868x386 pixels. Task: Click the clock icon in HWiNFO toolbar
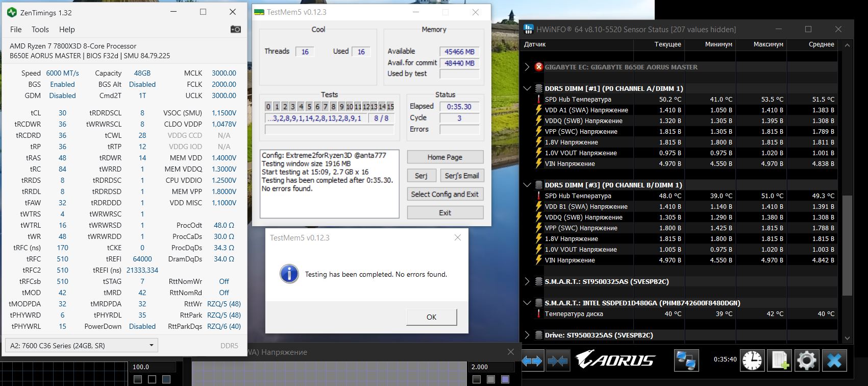(x=753, y=360)
